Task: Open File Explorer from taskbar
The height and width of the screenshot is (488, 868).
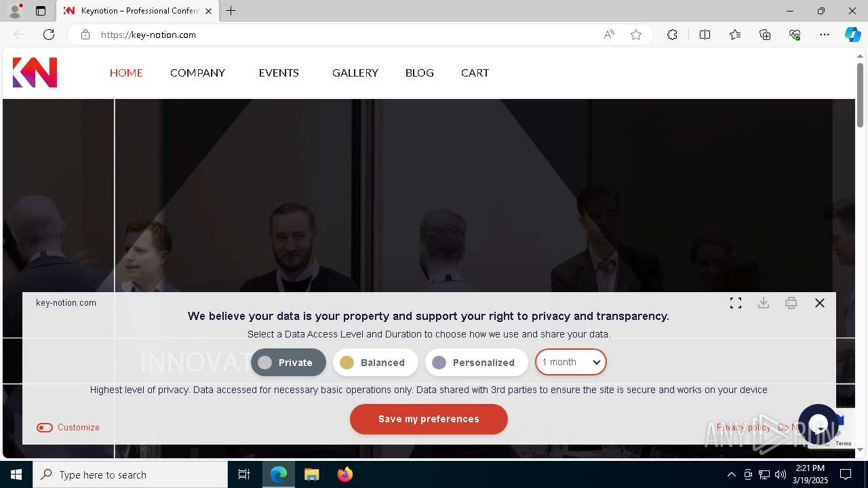Action: tap(311, 474)
